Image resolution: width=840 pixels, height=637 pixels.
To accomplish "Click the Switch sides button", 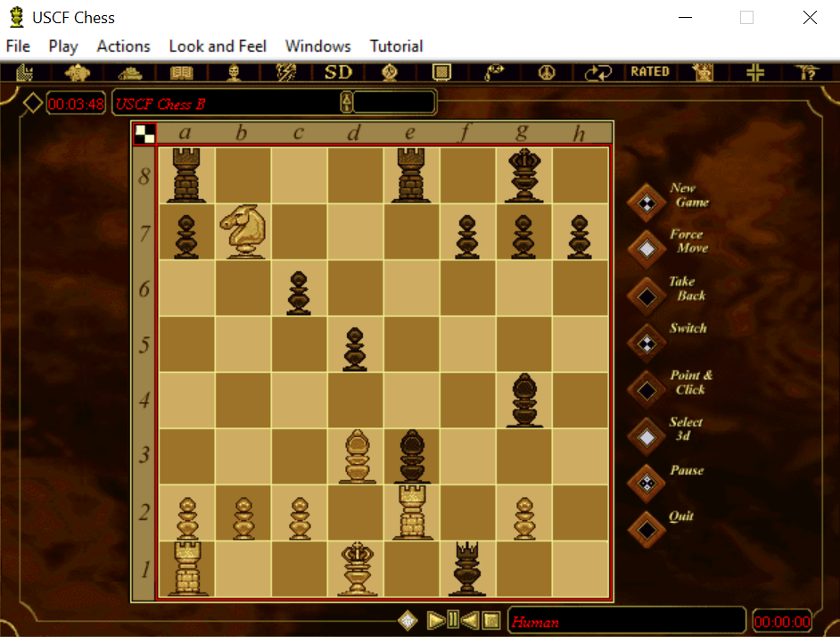I will pyautogui.click(x=646, y=343).
